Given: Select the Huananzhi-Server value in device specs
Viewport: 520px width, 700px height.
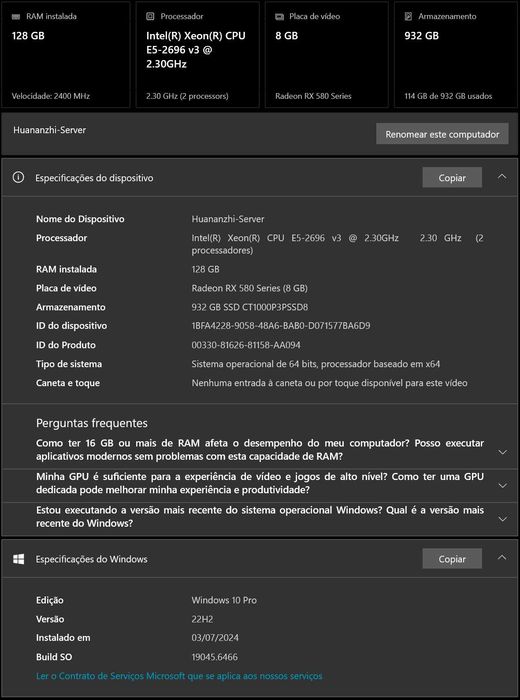Looking at the screenshot, I should pyautogui.click(x=228, y=219).
